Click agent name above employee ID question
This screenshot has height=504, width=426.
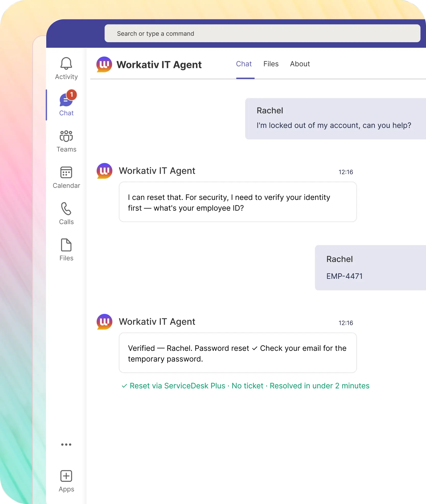click(157, 171)
